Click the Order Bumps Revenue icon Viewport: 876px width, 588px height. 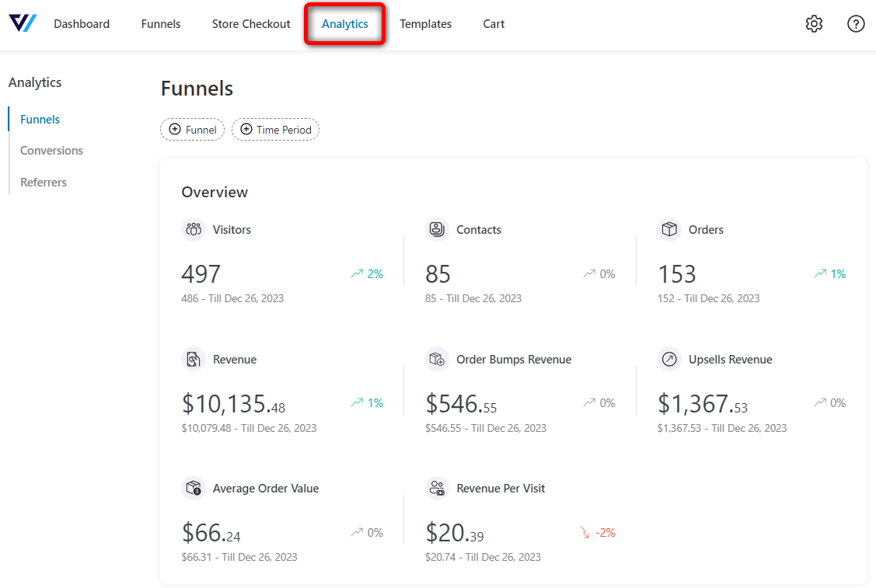click(x=436, y=359)
